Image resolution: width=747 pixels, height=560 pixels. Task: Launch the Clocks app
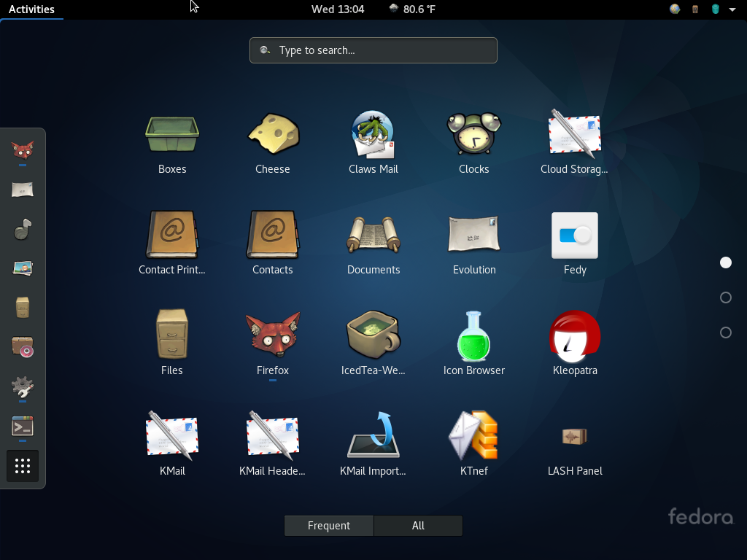click(474, 143)
